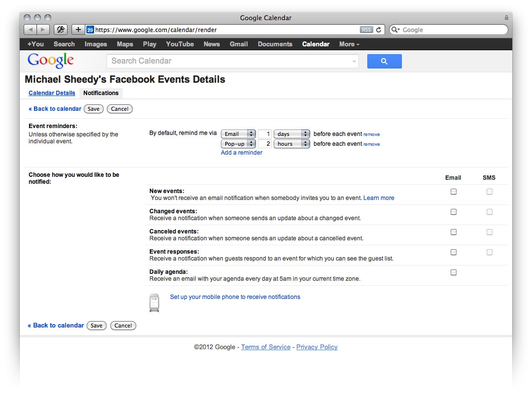The image size is (532, 394).
Task: Toggle Email for Canceled events
Action: [453, 232]
